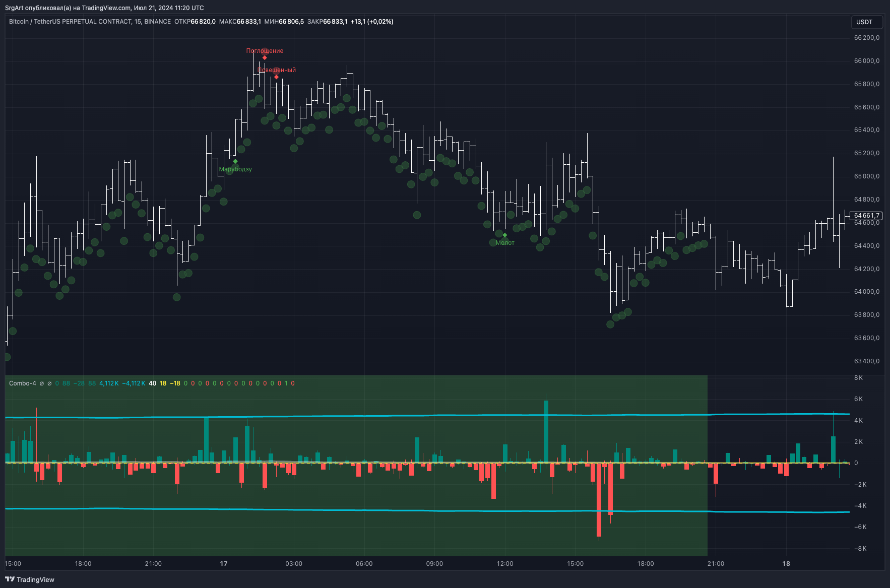The height and width of the screenshot is (588, 890).
Task: Click the 63 800,0 price axis label
Action: tap(867, 315)
